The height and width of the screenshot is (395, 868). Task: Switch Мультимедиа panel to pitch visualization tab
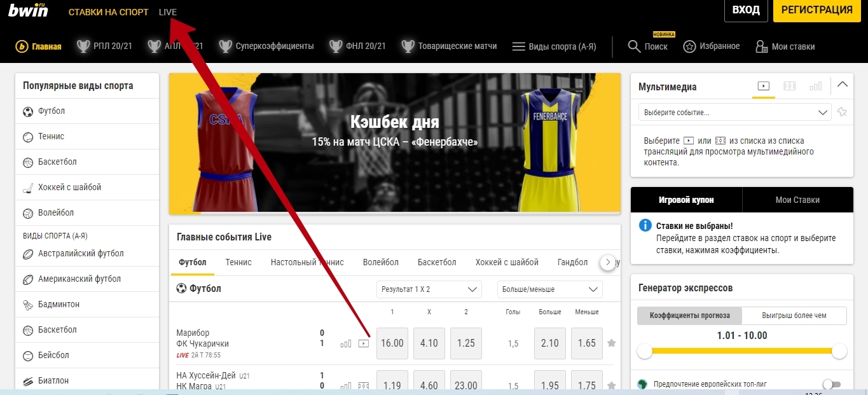[x=790, y=87]
